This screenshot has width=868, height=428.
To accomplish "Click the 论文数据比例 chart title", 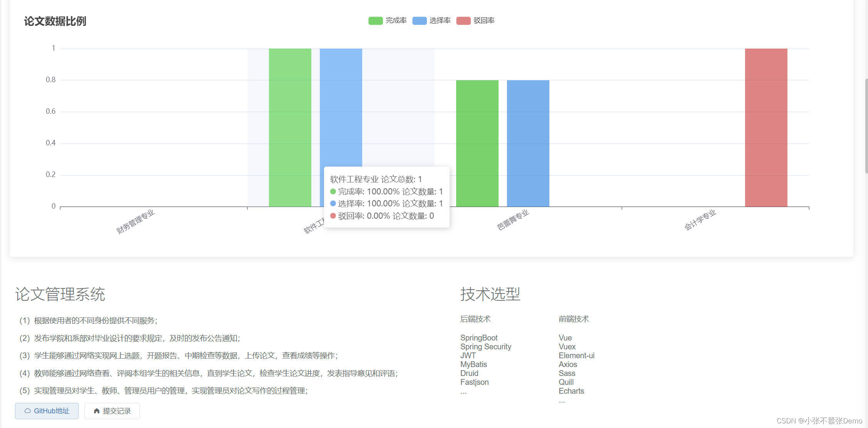I will coord(55,21).
